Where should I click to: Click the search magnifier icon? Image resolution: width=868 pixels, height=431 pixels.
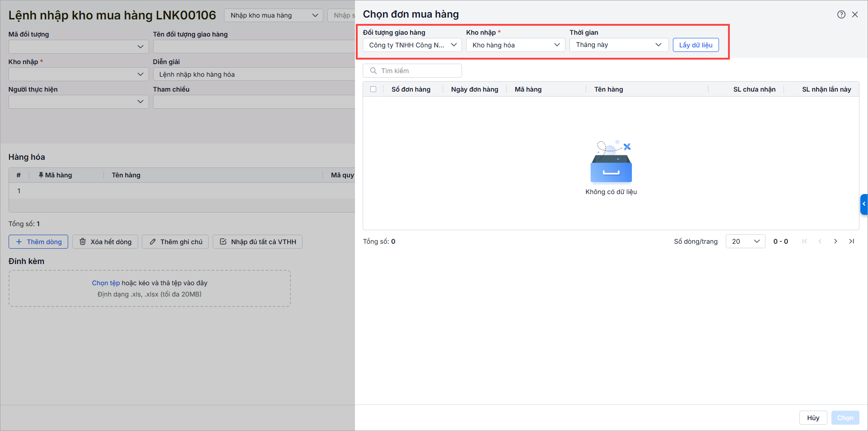point(373,71)
